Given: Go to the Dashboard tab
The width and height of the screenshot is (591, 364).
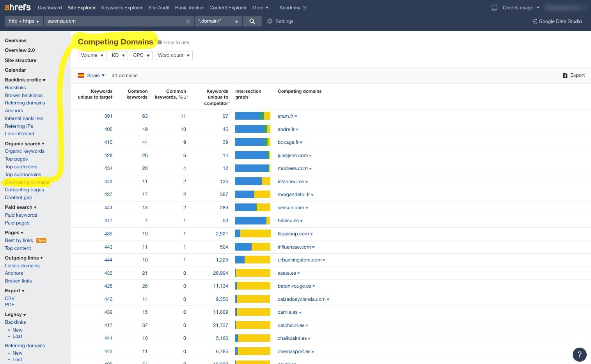Looking at the screenshot, I should pyautogui.click(x=50, y=7).
